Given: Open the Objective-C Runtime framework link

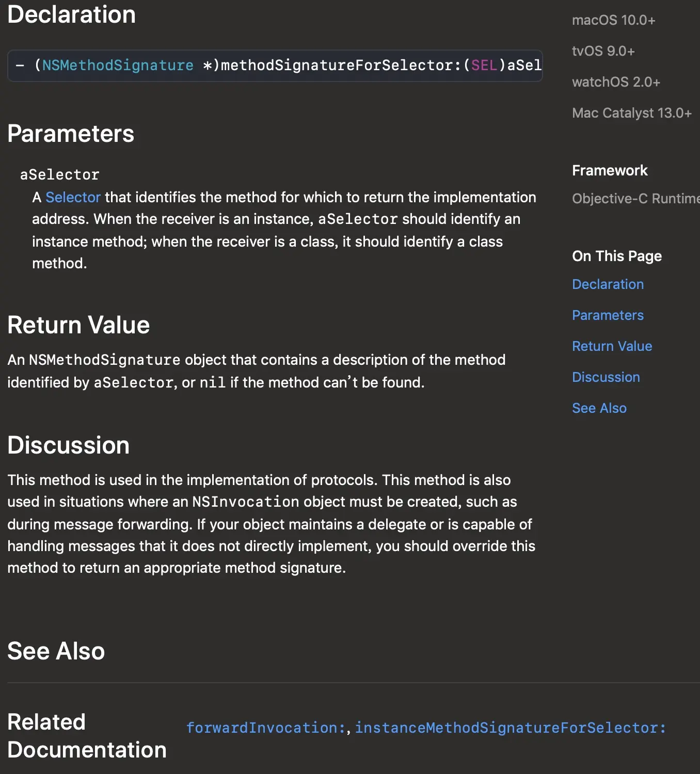Looking at the screenshot, I should tap(635, 199).
